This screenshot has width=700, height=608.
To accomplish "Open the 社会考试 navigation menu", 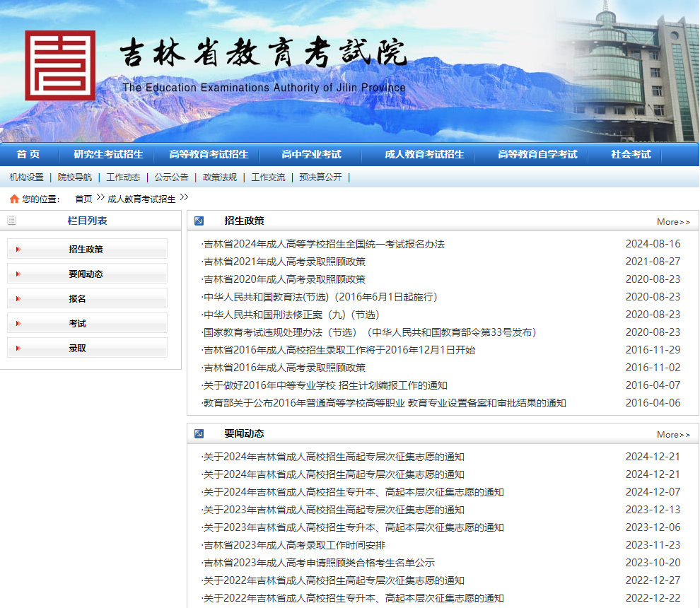I will [629, 154].
